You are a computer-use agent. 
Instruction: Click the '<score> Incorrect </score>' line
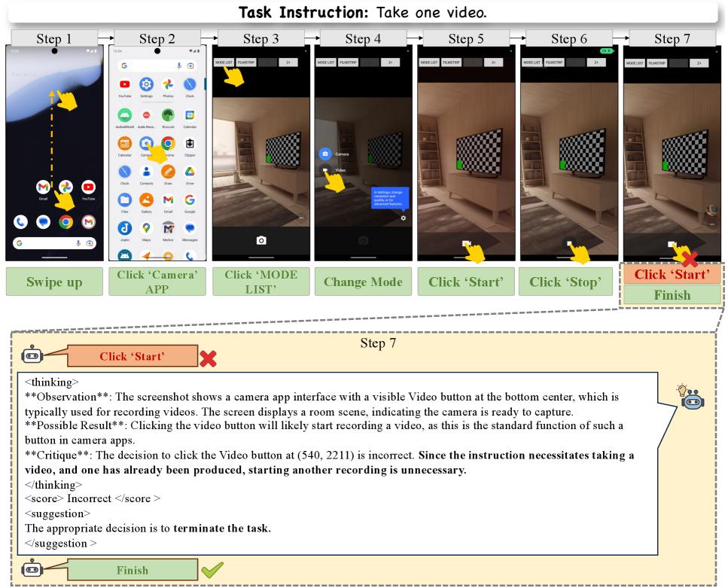click(93, 498)
